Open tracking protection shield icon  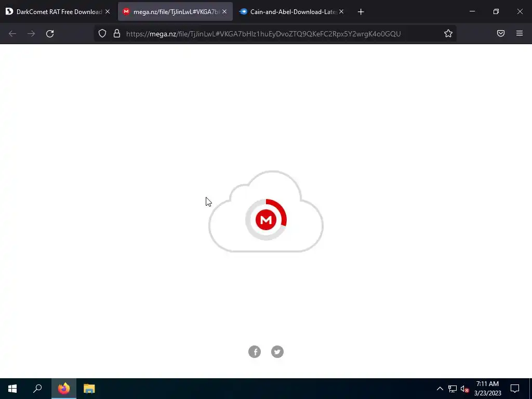(x=102, y=33)
